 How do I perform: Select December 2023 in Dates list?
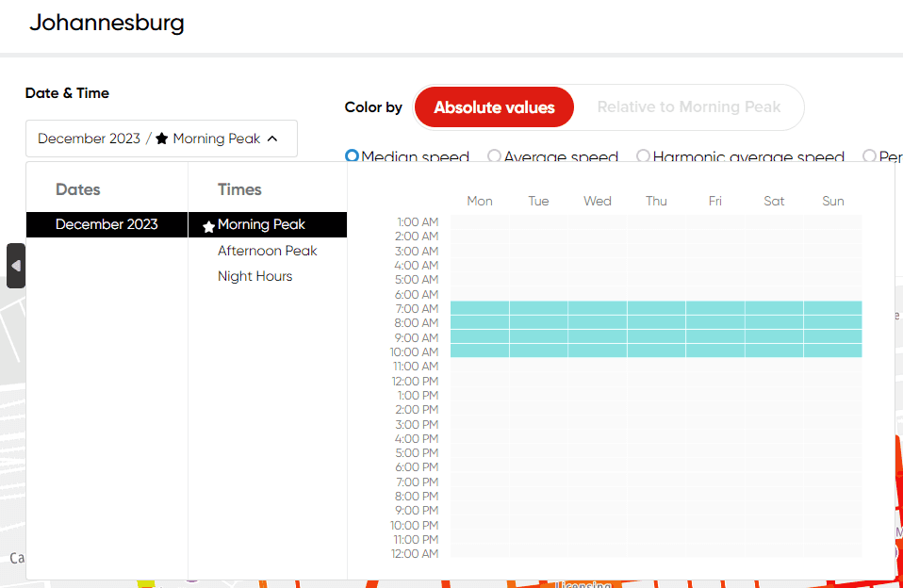coord(107,224)
